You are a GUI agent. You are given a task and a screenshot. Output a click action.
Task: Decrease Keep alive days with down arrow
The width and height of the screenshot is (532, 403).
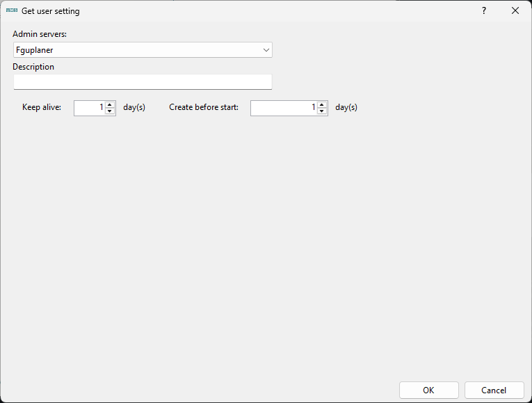(110, 111)
